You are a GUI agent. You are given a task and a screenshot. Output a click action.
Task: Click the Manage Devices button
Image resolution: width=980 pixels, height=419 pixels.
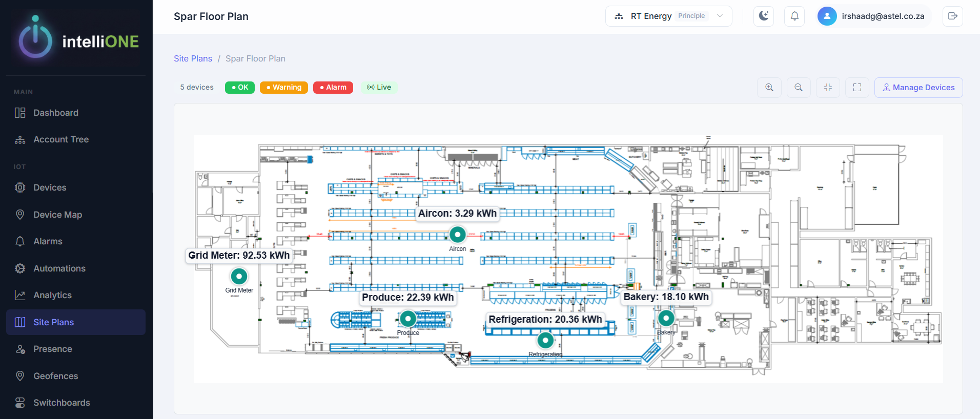click(918, 88)
